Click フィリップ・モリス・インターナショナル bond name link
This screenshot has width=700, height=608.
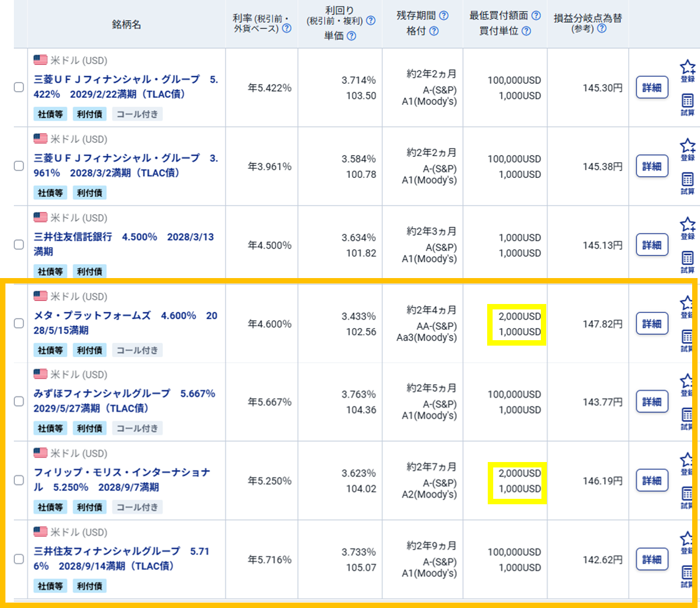122,480
